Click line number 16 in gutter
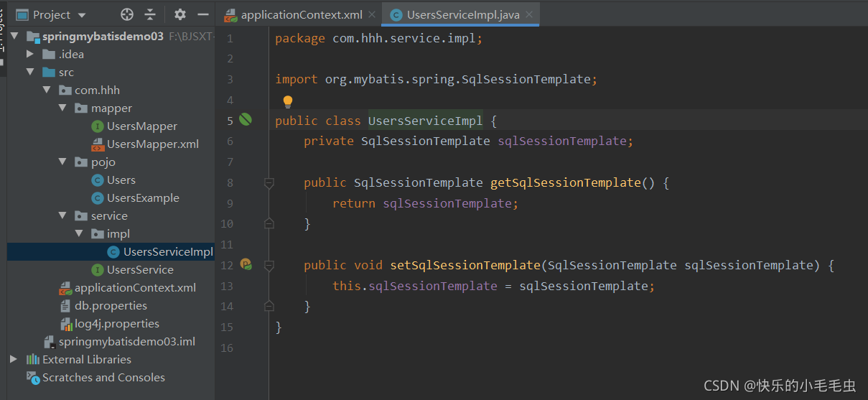 click(227, 348)
